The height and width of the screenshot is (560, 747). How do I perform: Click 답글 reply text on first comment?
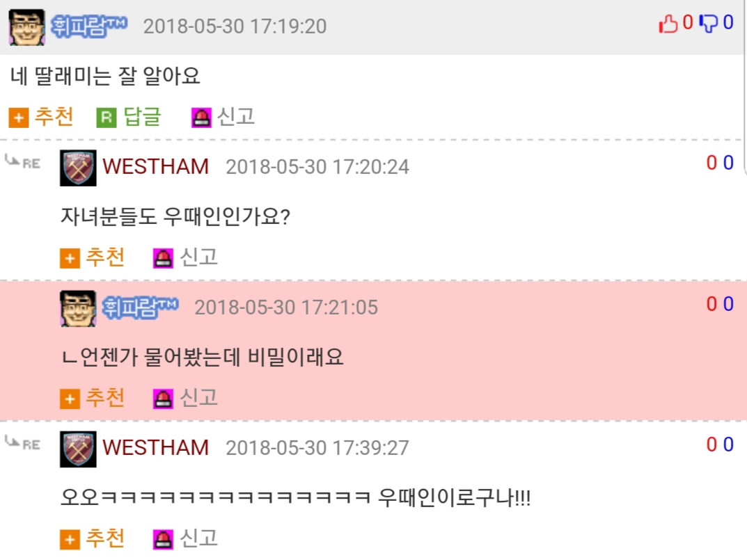tap(143, 117)
